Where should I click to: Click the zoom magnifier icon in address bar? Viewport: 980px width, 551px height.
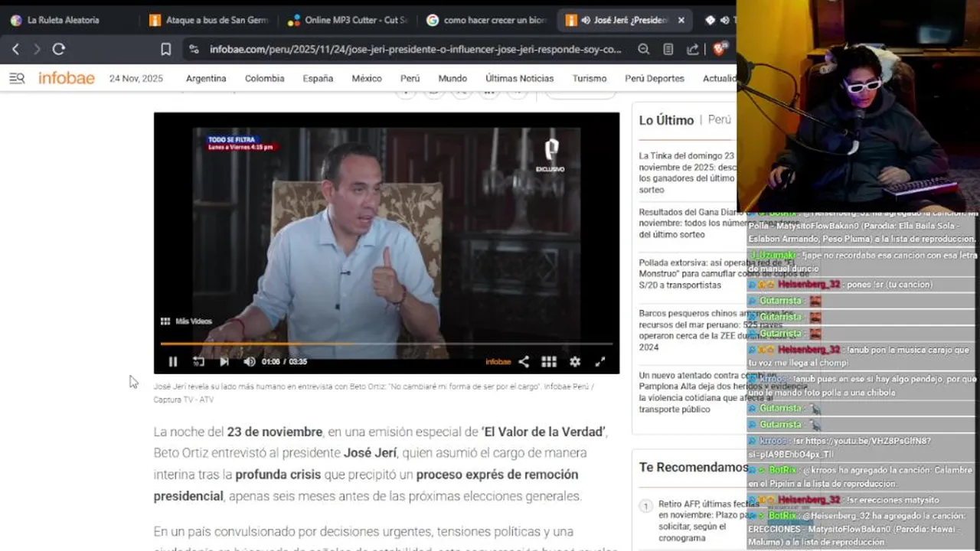(x=644, y=49)
